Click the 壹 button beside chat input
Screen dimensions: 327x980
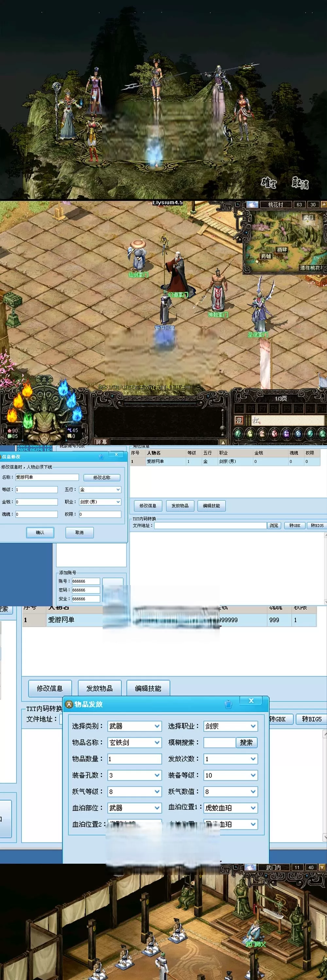pos(239,420)
